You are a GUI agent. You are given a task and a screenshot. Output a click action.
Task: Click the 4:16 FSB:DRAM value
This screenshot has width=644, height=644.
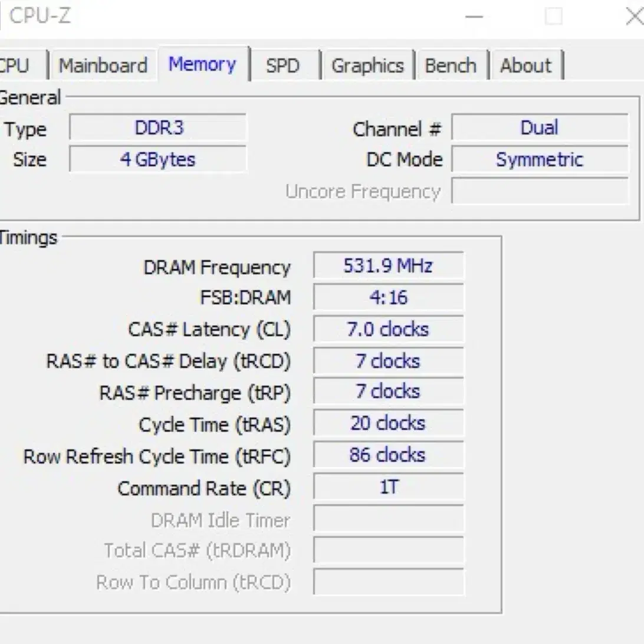point(389,297)
